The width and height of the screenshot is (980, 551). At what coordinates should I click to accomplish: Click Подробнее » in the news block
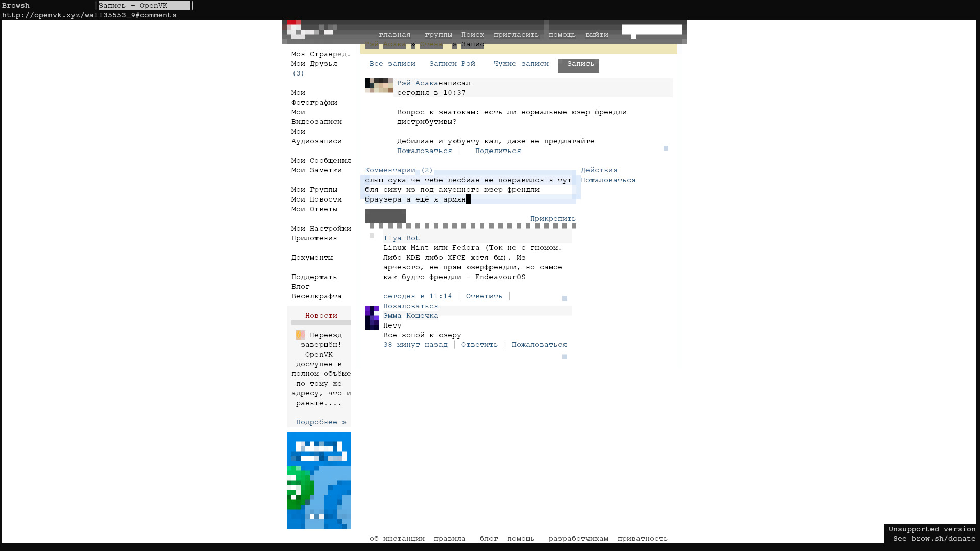[321, 422]
